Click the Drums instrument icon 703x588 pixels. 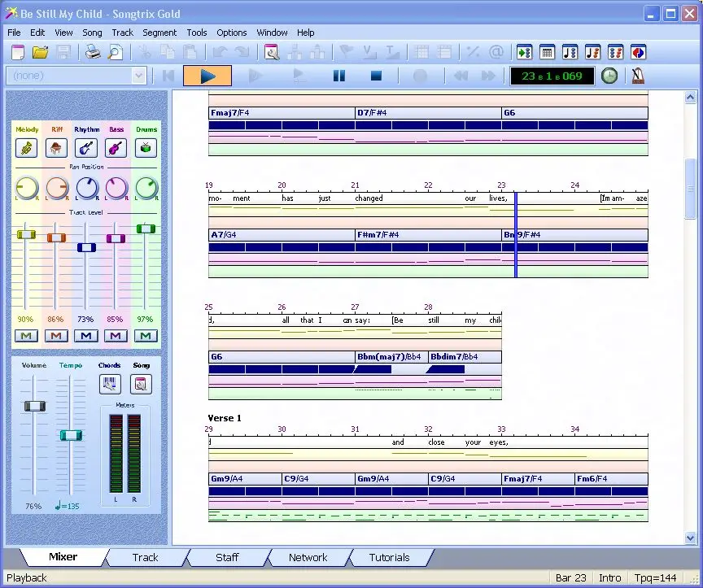click(x=146, y=148)
